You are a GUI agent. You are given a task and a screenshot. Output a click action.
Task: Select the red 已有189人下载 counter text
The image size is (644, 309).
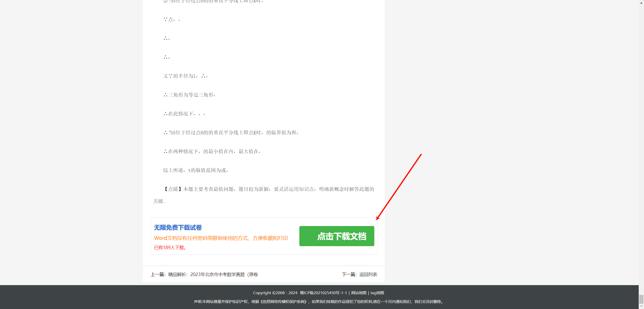(170, 248)
